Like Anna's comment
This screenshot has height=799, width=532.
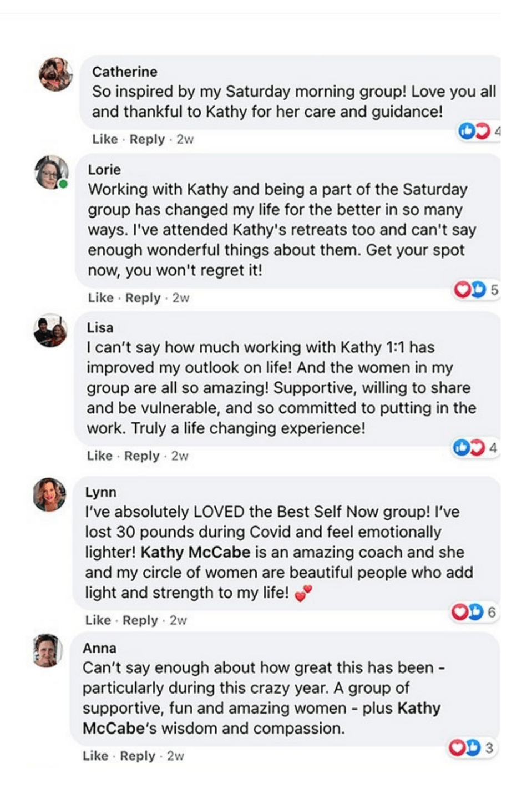95,756
